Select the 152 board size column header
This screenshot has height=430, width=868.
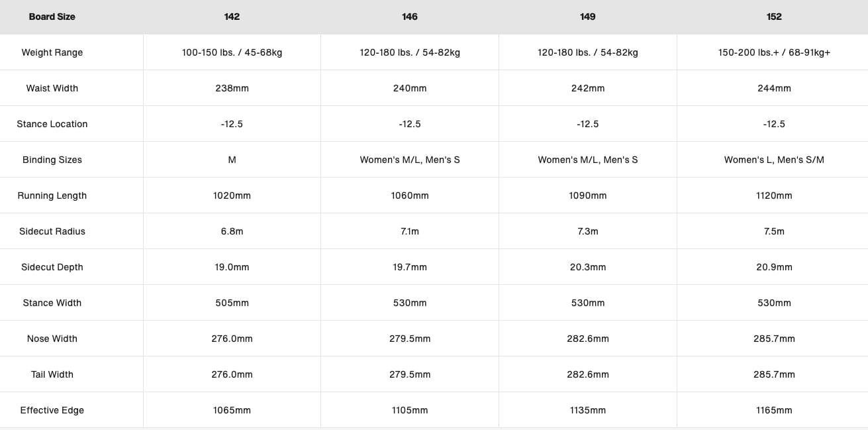click(x=774, y=17)
